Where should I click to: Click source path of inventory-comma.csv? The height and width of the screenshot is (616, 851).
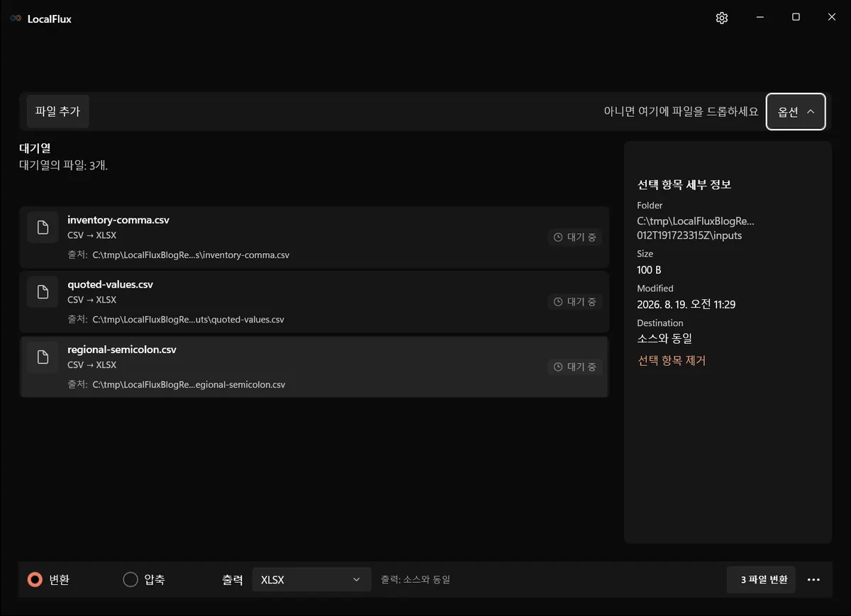[191, 255]
